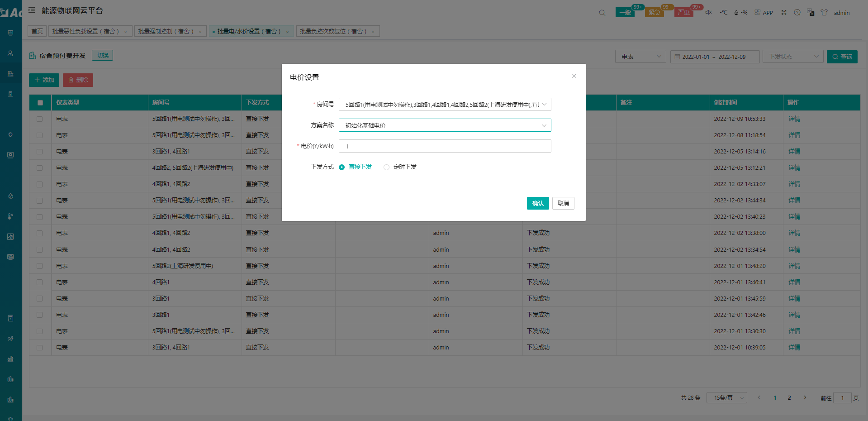This screenshot has height=421, width=868.
Task: Open the user management sidebar icon
Action: (x=10, y=53)
